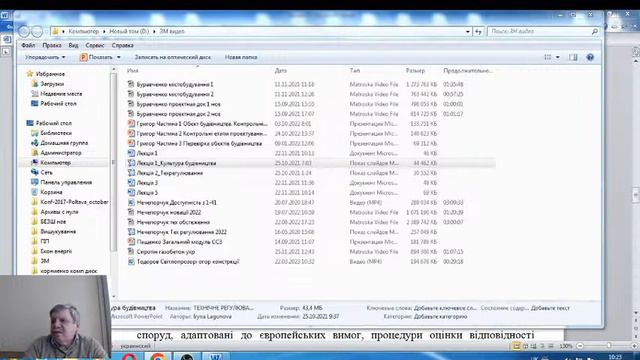Click the Chrome icon on the taskbar
Image resolution: width=640 pixels, height=360 pixels.
158,356
